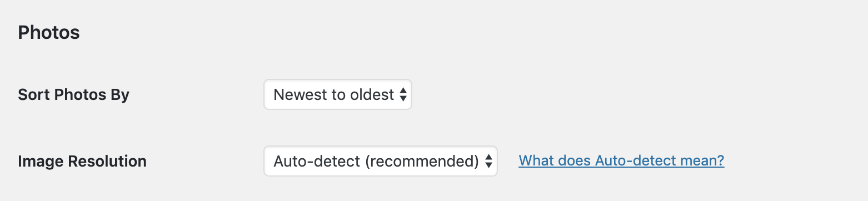
Task: Open the Sort Photos By dropdown
Action: click(x=337, y=94)
